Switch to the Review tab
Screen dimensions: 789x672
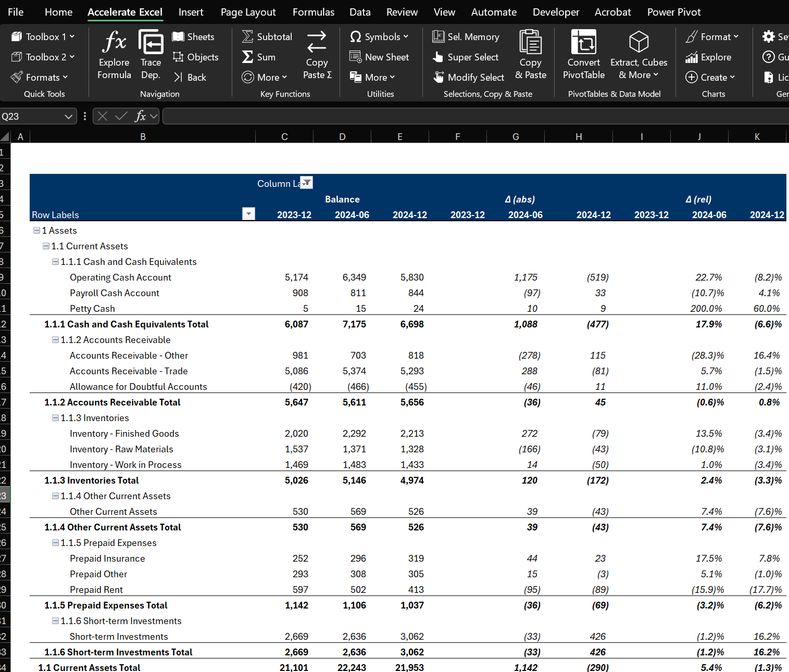click(x=402, y=12)
